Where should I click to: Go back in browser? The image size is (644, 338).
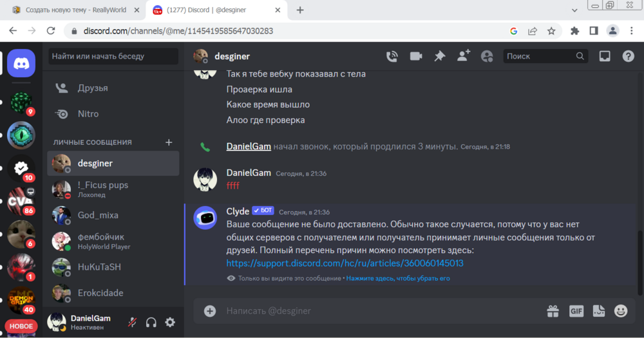[13, 31]
